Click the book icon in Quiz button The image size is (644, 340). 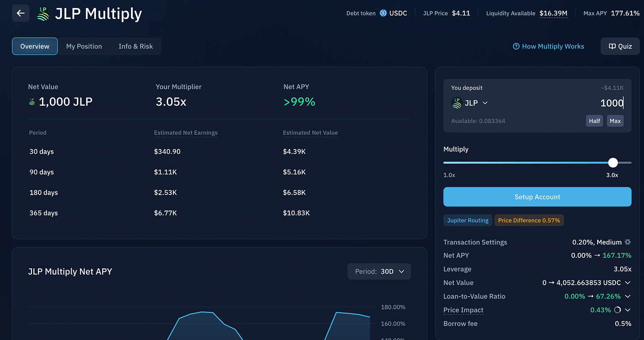612,46
